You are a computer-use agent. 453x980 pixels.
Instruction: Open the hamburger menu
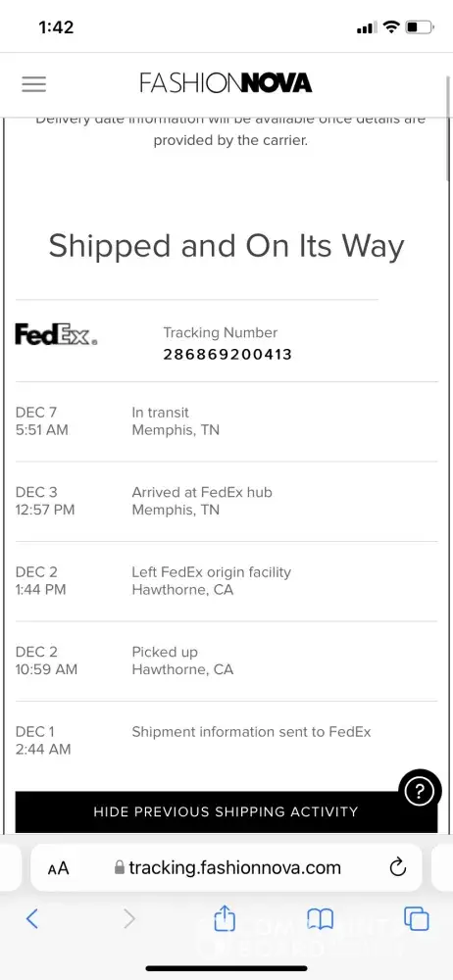pos(33,83)
